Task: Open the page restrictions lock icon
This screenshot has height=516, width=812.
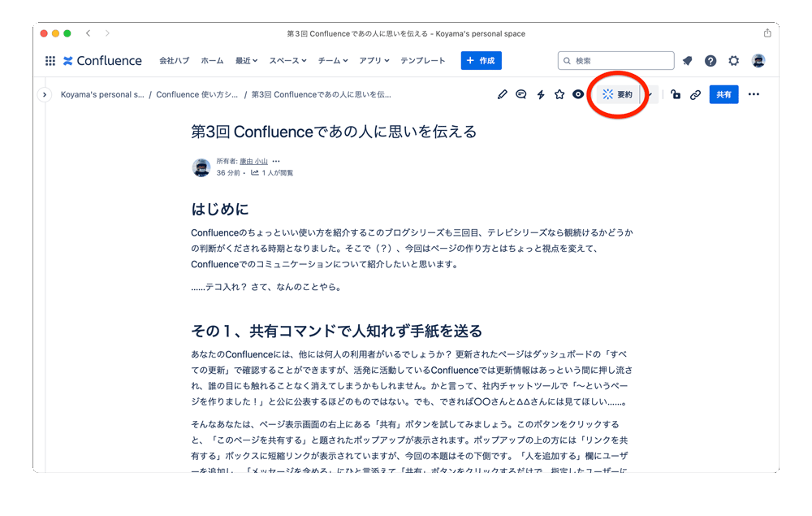Action: click(x=676, y=94)
